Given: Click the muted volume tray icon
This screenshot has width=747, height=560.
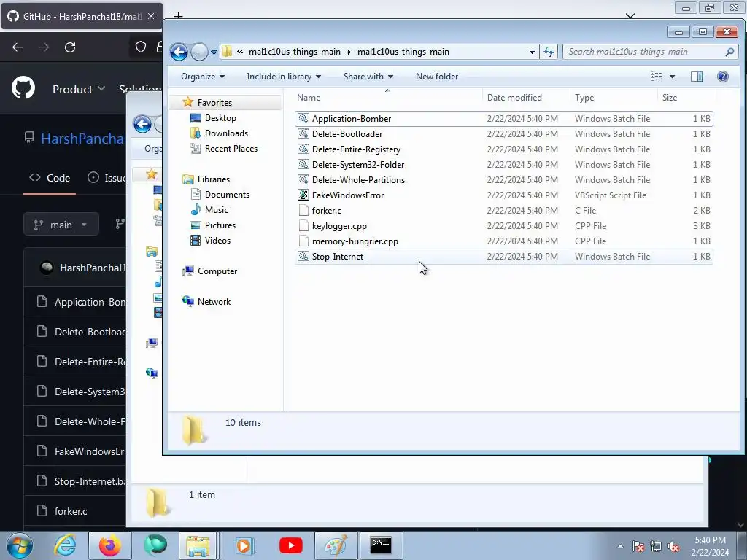Looking at the screenshot, I should click(x=673, y=547).
